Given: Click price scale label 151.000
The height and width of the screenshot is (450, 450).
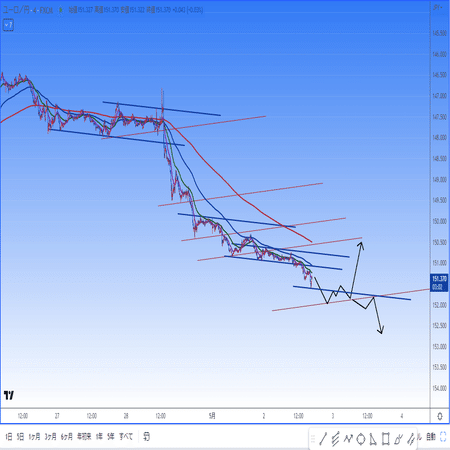Looking at the screenshot, I should 439,263.
